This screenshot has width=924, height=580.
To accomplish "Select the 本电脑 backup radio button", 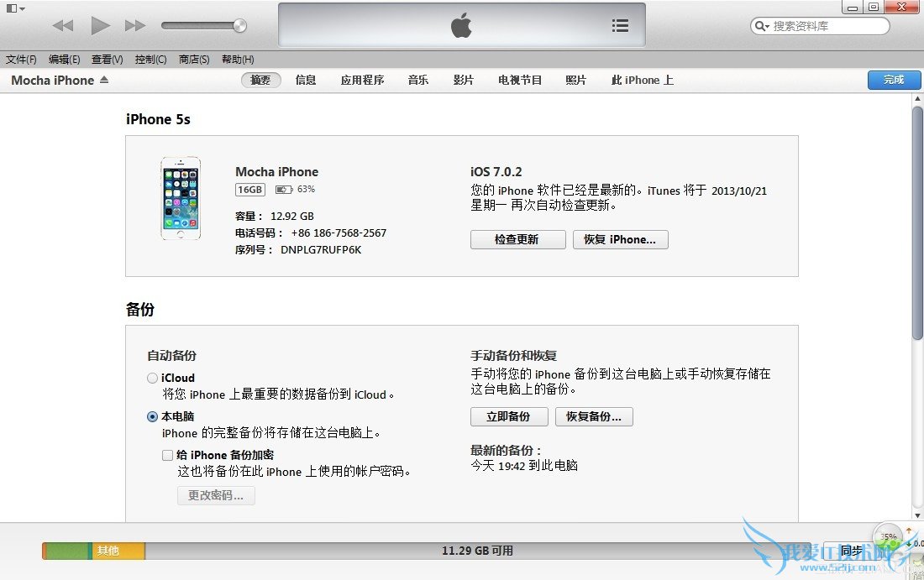I will point(153,417).
